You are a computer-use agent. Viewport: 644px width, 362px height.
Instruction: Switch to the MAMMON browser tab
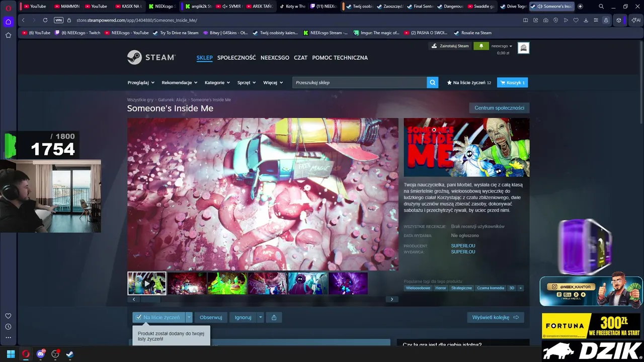(x=66, y=7)
